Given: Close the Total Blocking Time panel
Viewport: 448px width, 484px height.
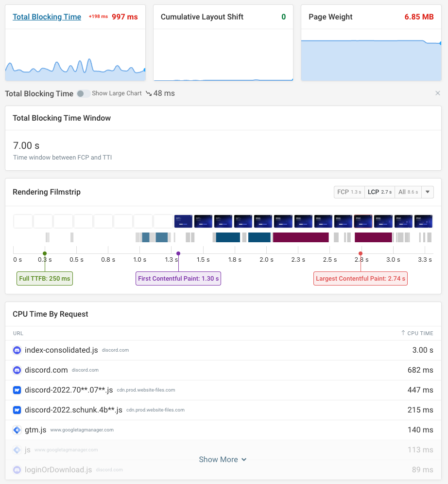Looking at the screenshot, I should coord(437,93).
